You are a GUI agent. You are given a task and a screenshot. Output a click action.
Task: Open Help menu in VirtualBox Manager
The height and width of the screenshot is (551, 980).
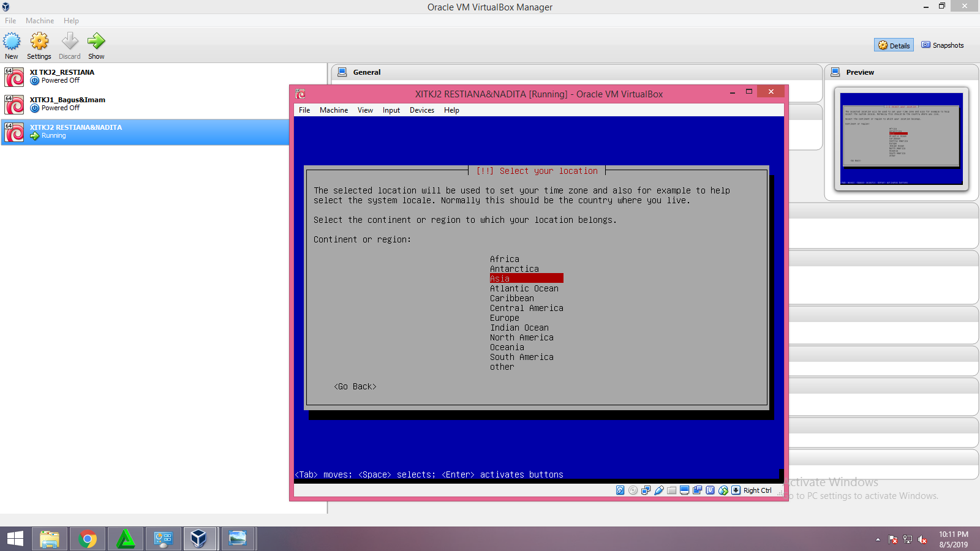[x=71, y=21]
